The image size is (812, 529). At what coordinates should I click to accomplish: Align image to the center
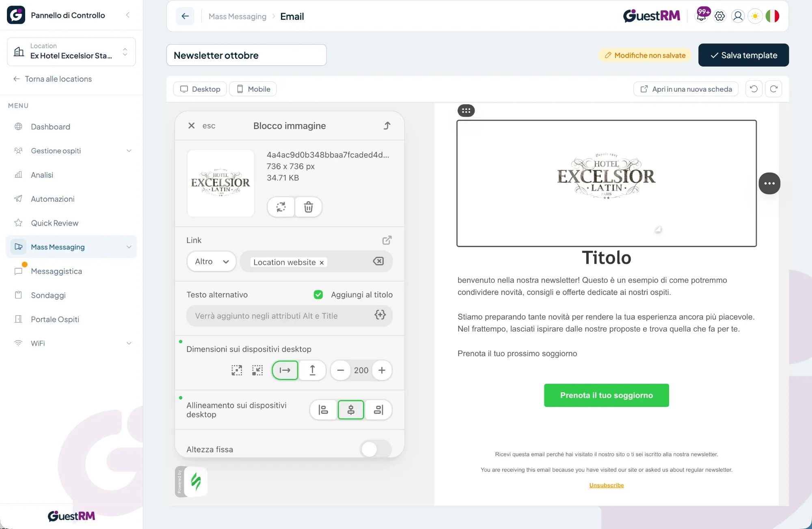click(351, 410)
